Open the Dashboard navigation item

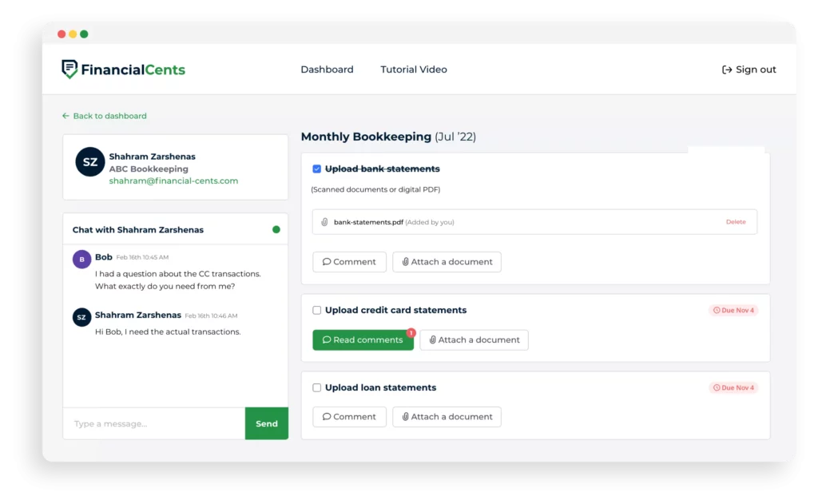pyautogui.click(x=327, y=69)
